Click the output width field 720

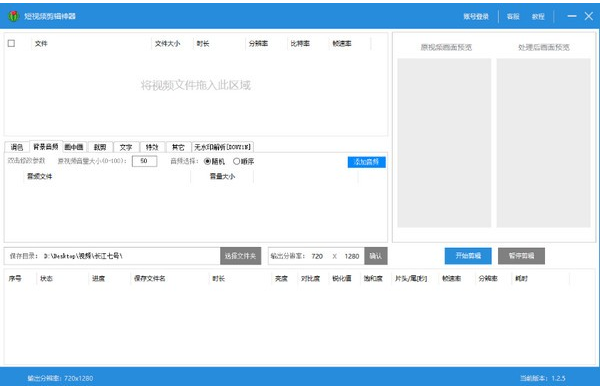coord(317,256)
